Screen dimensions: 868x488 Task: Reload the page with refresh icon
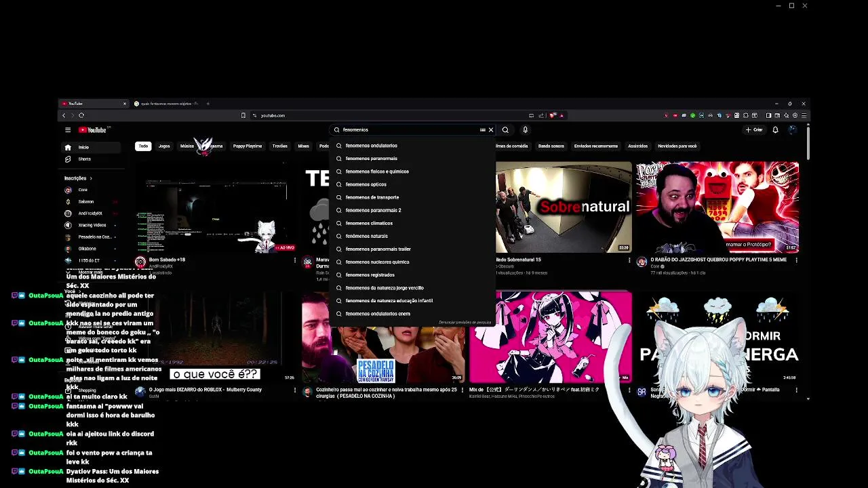point(81,115)
